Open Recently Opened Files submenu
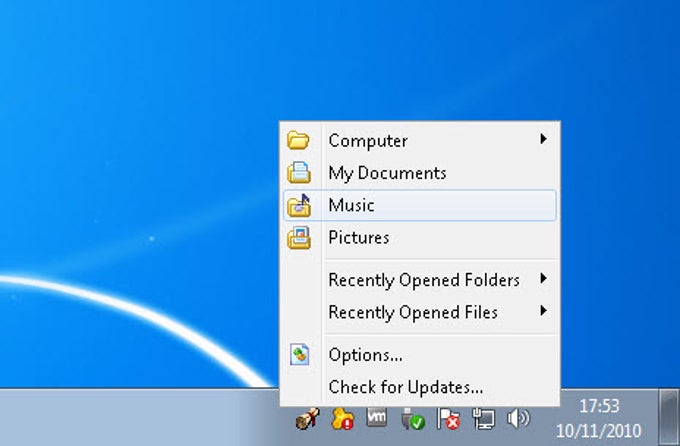 click(x=420, y=312)
